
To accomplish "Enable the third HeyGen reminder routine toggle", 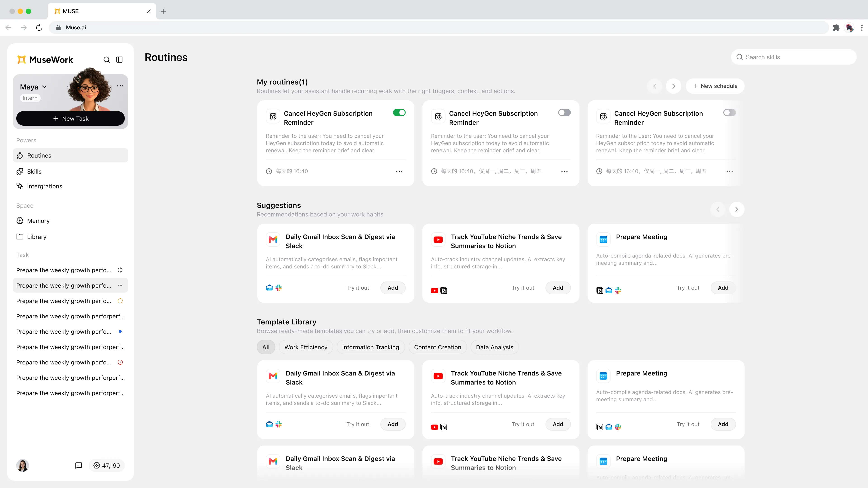I will point(729,113).
